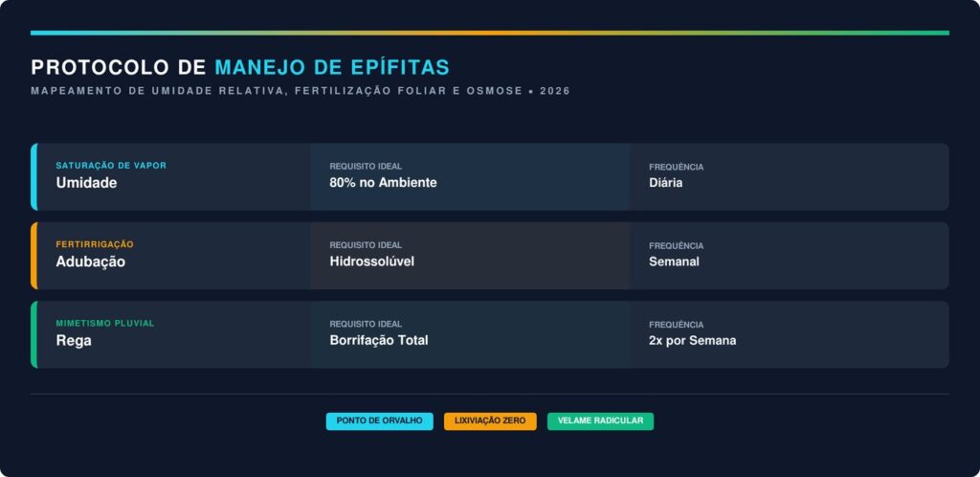This screenshot has width=980, height=477.
Task: Click the FERTIRRIGAÇÃO category label
Action: (95, 244)
